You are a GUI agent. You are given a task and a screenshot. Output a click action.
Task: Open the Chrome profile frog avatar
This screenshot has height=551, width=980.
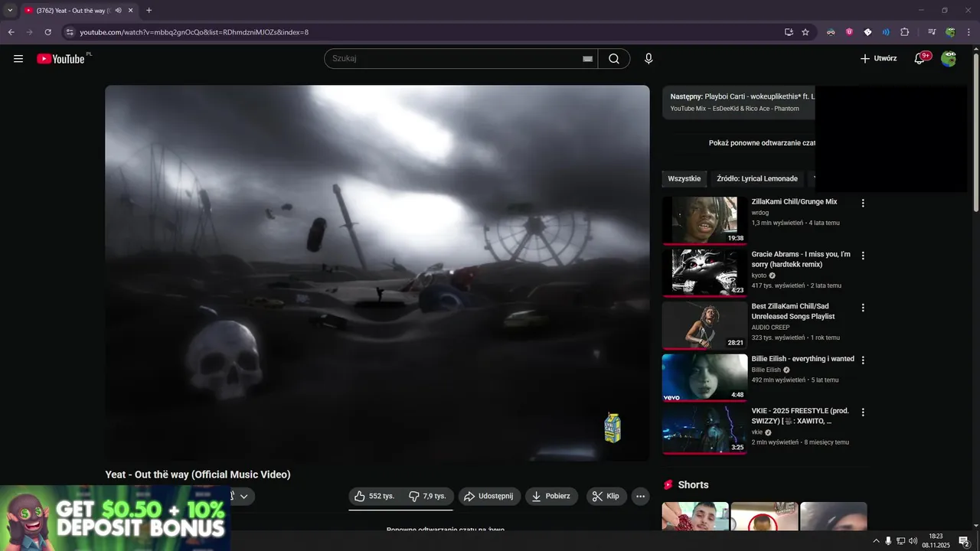coord(950,32)
